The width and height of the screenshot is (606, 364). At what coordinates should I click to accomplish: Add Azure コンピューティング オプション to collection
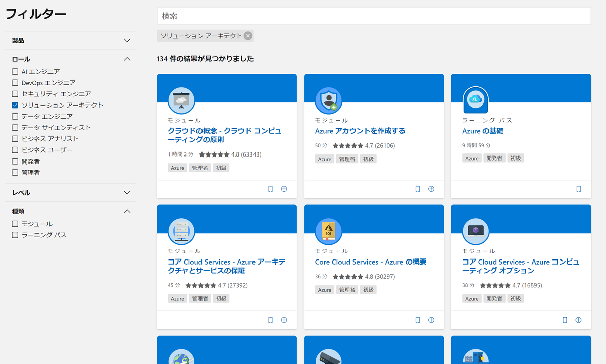tap(578, 320)
